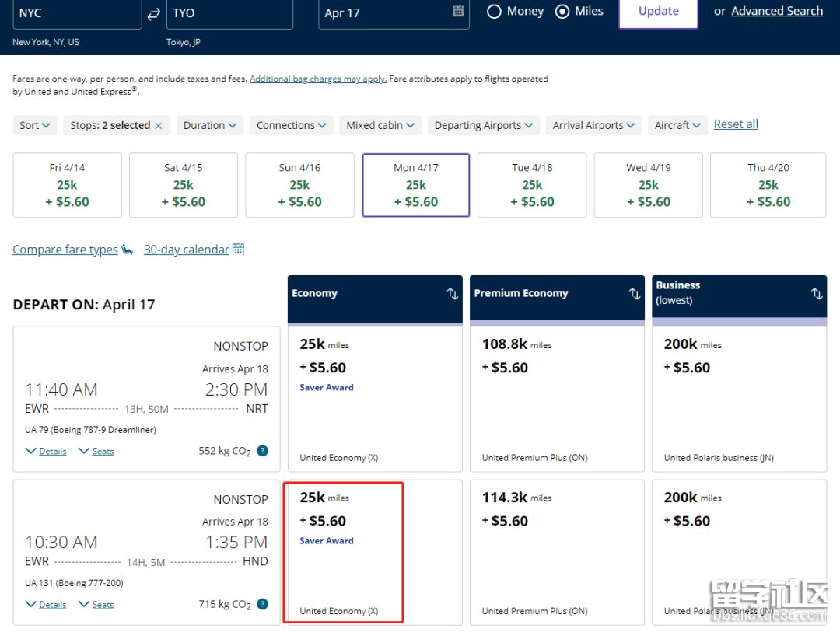Open Additional bag charges may apply link
840x632 pixels.
[318, 79]
